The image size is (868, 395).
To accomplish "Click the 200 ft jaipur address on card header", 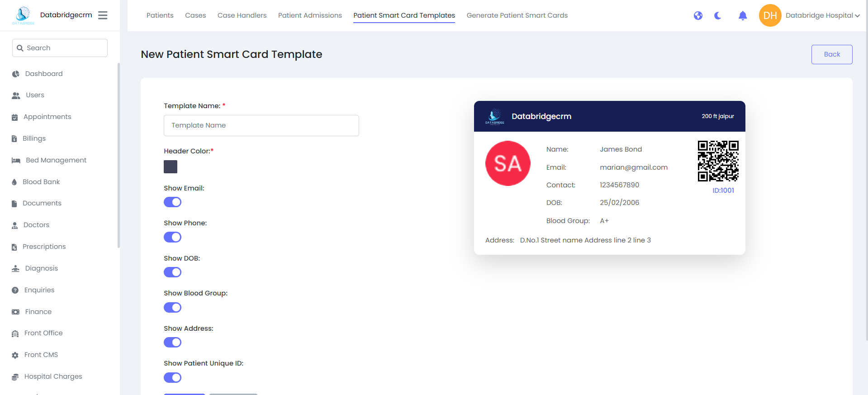I will (718, 116).
